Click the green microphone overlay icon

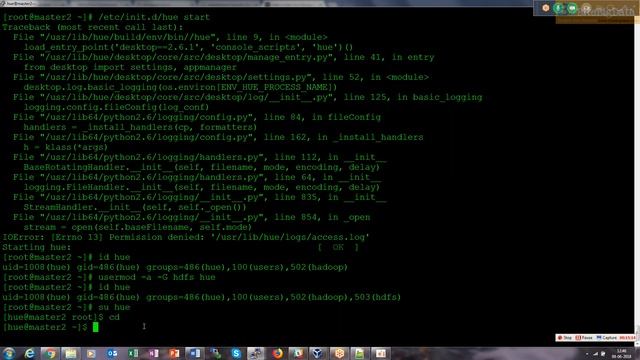[558, 8]
